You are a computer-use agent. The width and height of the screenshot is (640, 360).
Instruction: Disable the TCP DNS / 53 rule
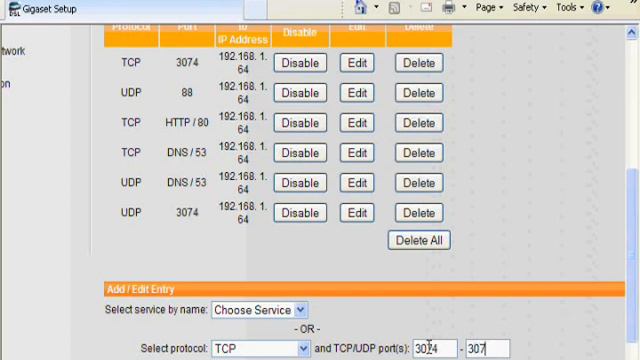pos(300,153)
